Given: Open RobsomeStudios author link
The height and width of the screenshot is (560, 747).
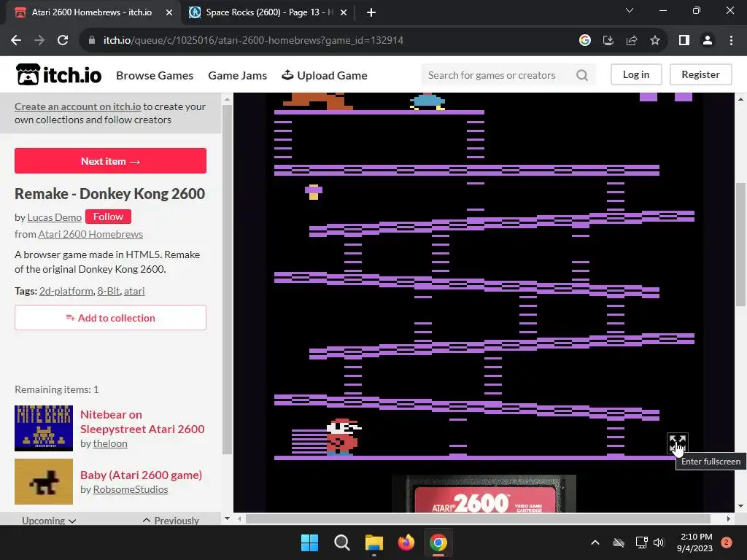Looking at the screenshot, I should [131, 489].
